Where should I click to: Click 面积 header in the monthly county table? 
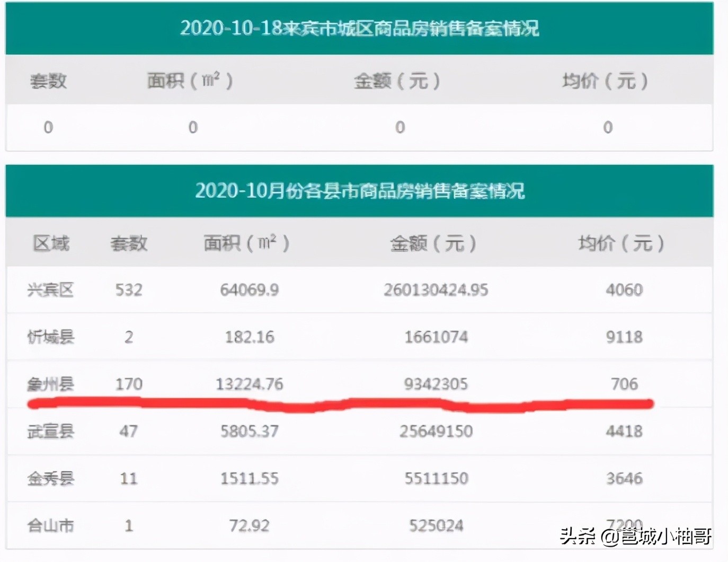coord(246,243)
